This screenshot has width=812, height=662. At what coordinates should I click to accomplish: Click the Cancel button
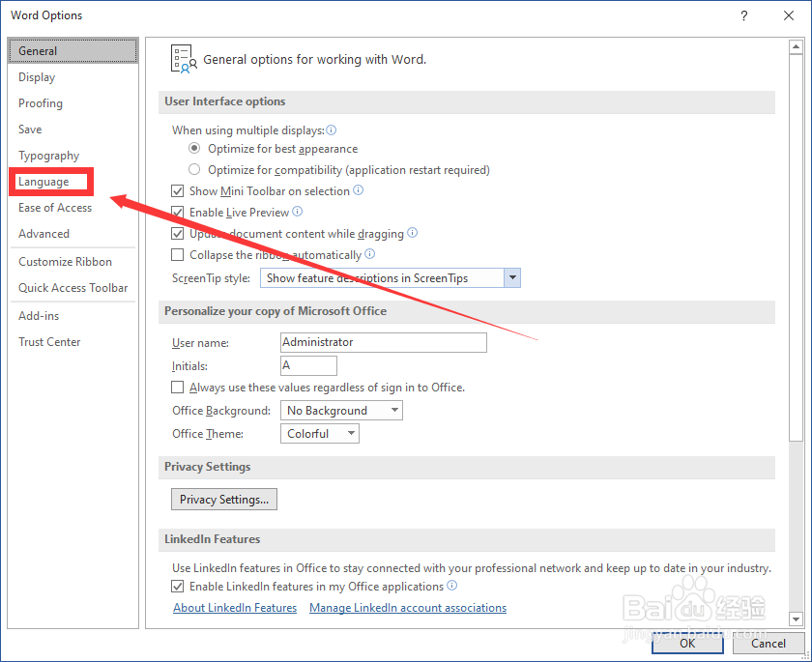[x=768, y=644]
